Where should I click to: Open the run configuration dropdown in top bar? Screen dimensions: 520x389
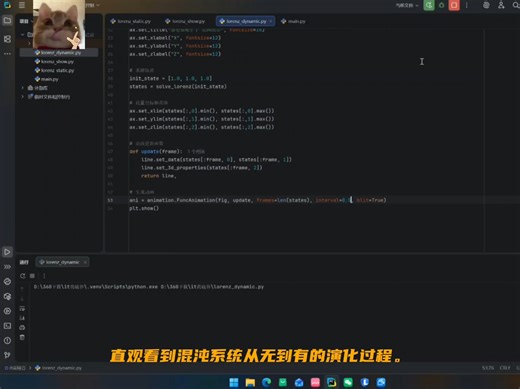pos(407,5)
